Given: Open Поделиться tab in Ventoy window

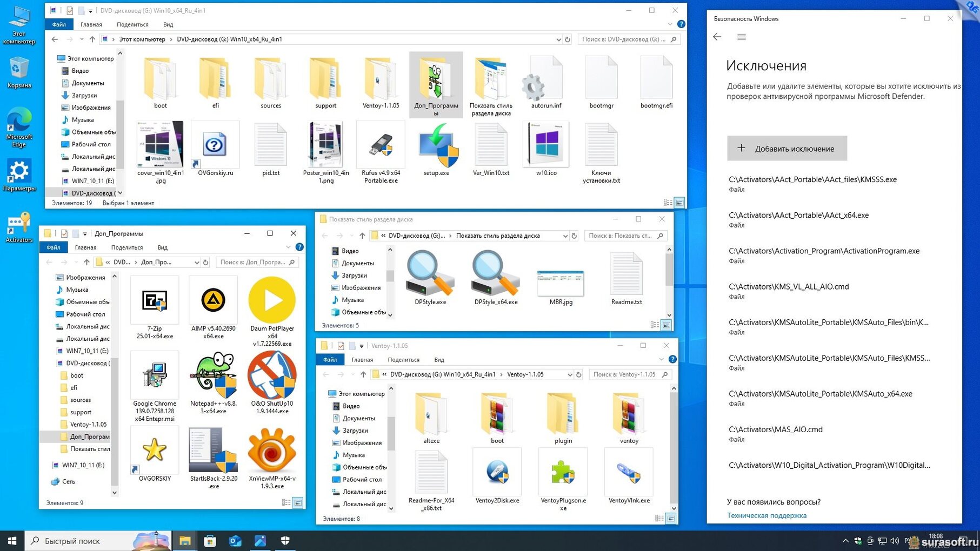Looking at the screenshot, I should pyautogui.click(x=403, y=360).
